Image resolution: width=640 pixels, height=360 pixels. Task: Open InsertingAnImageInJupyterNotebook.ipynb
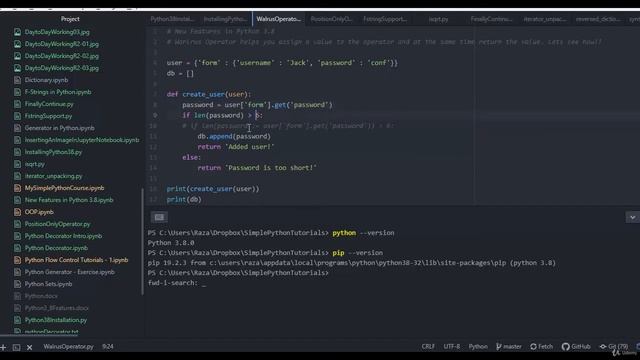click(x=82, y=140)
